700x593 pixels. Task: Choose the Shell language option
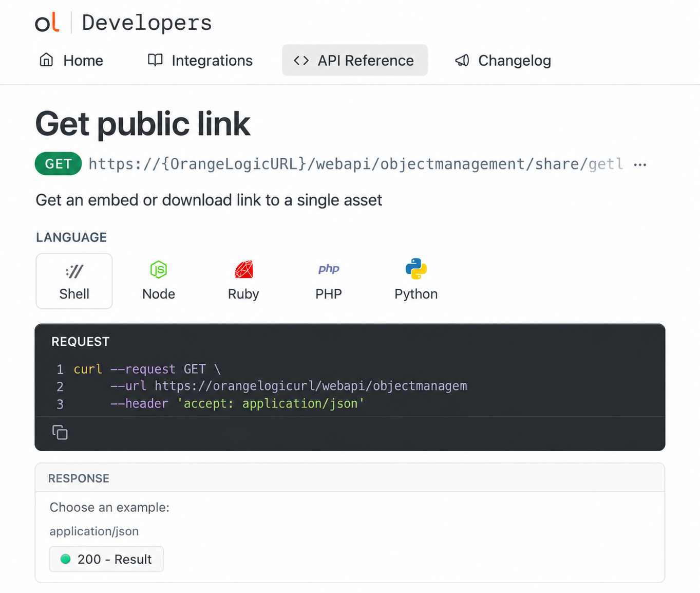(74, 281)
